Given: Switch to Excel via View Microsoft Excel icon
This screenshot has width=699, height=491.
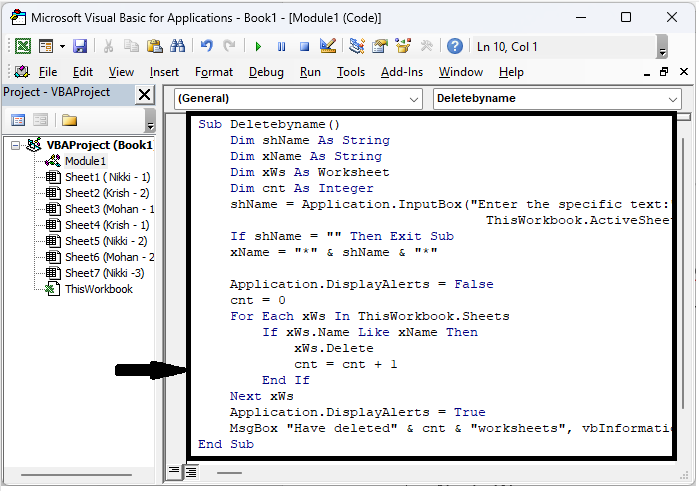Looking at the screenshot, I should 22,46.
